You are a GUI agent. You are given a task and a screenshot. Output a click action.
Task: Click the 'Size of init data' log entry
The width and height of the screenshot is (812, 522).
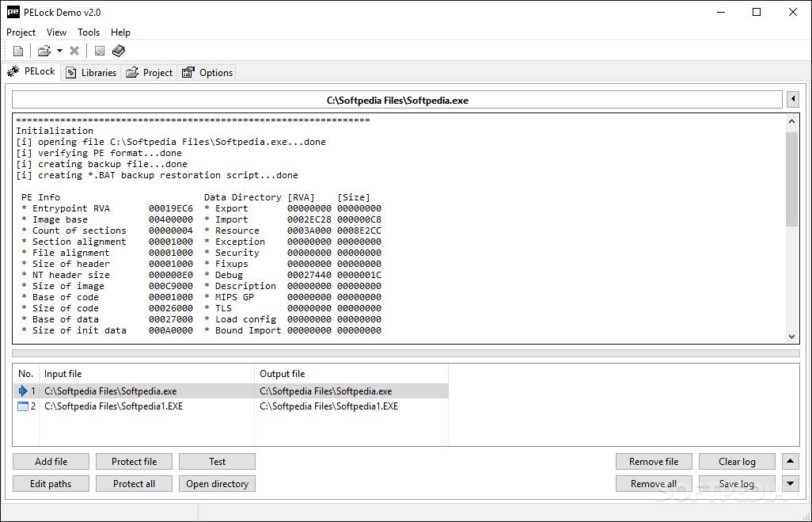107,330
